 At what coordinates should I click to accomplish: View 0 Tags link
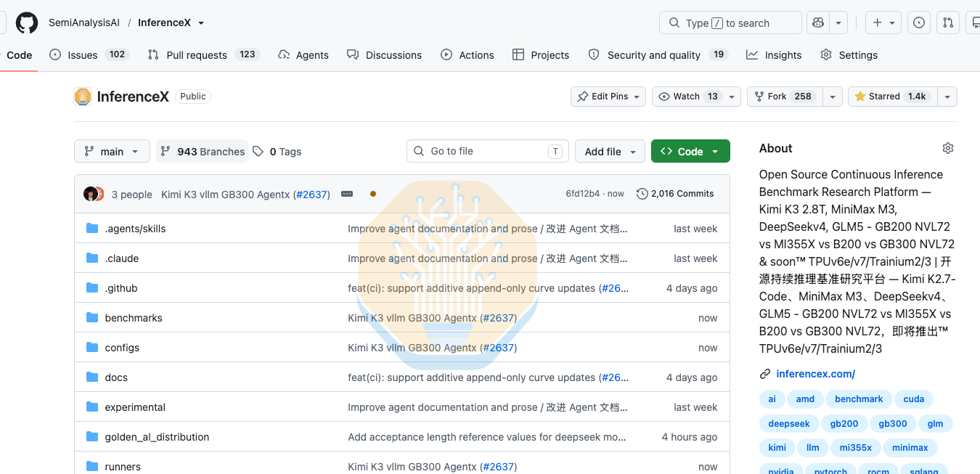(277, 151)
